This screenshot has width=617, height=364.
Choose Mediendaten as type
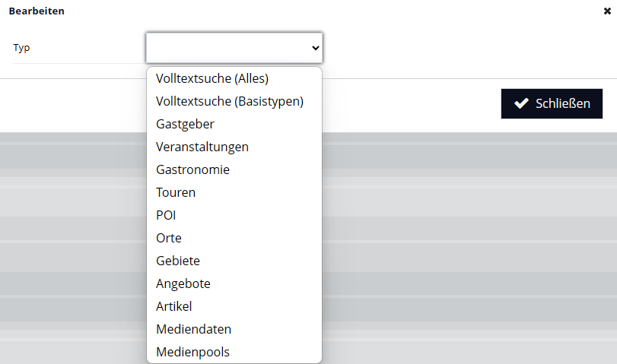pos(194,329)
